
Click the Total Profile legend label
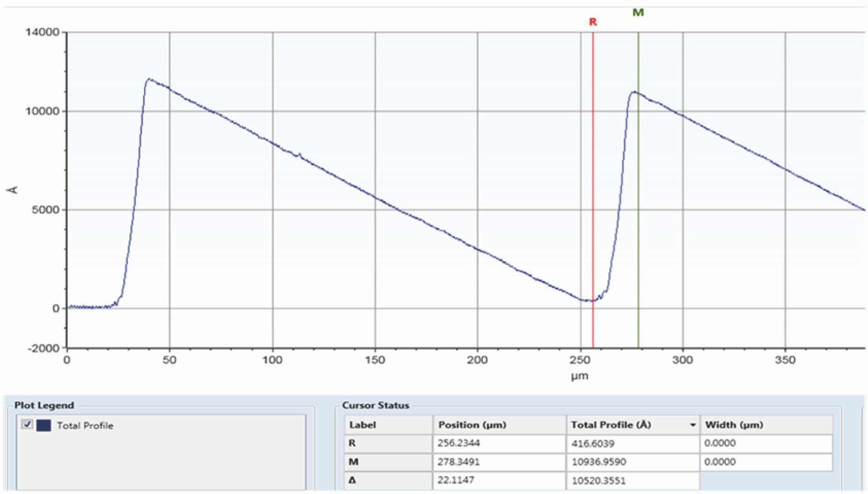[85, 426]
